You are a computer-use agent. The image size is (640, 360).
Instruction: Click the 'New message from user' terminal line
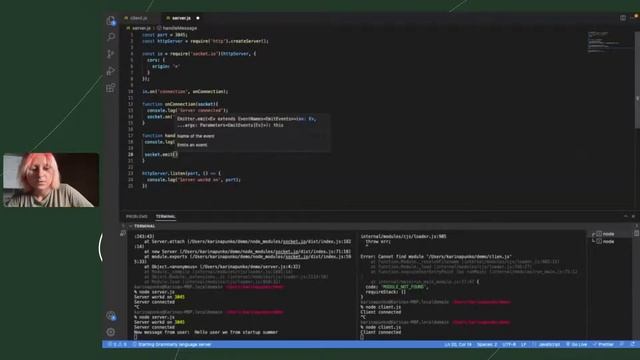pyautogui.click(x=206, y=332)
